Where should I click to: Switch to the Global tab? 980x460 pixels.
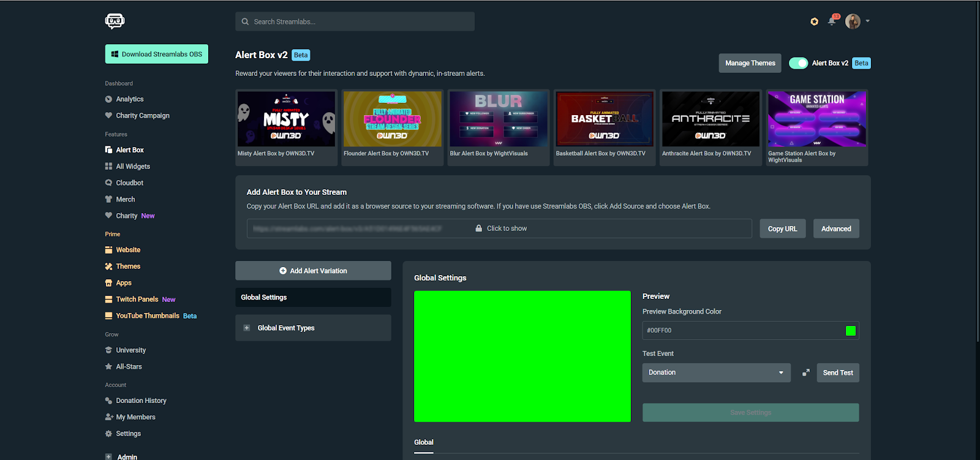coord(423,442)
